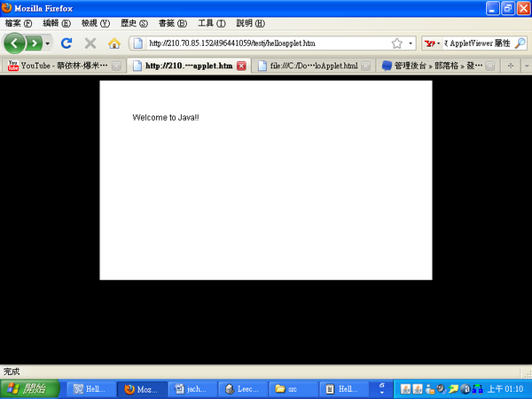Switch to the last Hell... notepad taskbar window
Viewport: 532px width, 399px height.
click(344, 389)
